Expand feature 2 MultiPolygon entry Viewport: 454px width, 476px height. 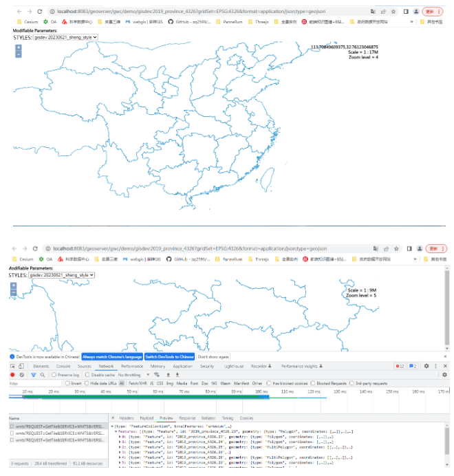pos(120,447)
